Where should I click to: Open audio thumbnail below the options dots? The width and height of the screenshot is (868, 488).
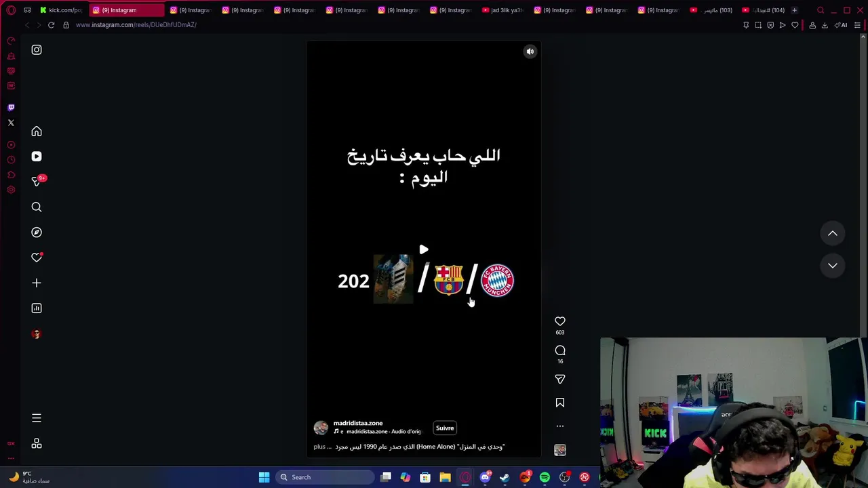coord(560,450)
